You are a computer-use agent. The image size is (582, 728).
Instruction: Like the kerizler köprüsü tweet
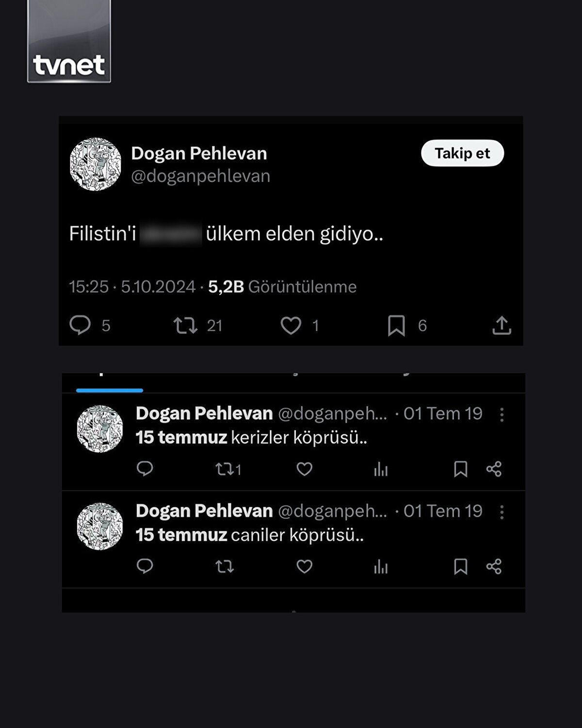point(304,469)
